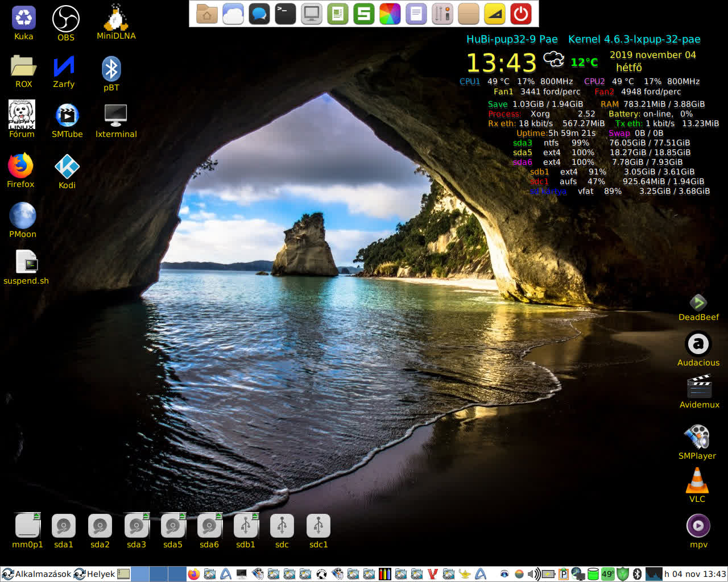Click the beige drawer dock icon

tap(469, 14)
